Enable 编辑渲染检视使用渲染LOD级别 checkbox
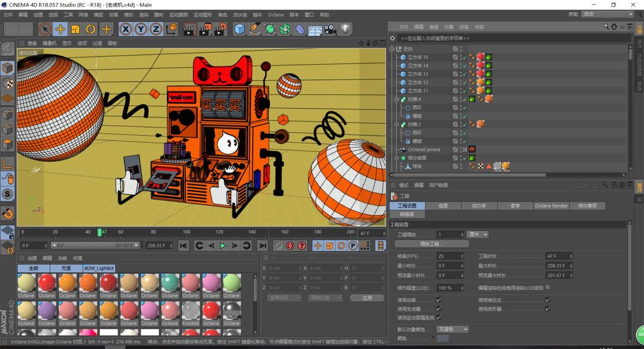Image resolution: width=644 pixels, height=349 pixels. coord(548,288)
